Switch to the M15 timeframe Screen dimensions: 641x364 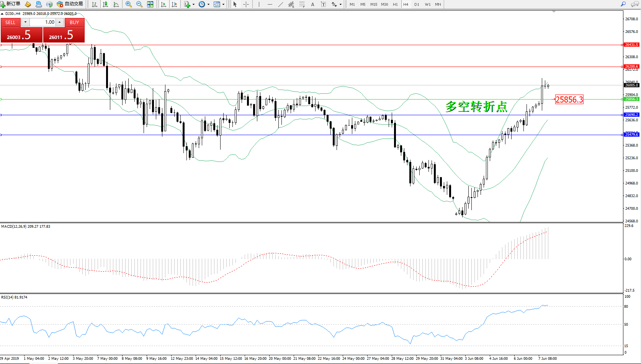[x=373, y=5]
